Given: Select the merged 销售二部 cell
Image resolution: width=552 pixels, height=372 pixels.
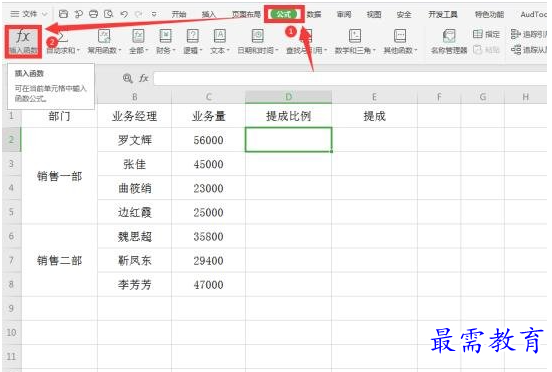Looking at the screenshot, I should coord(59,260).
